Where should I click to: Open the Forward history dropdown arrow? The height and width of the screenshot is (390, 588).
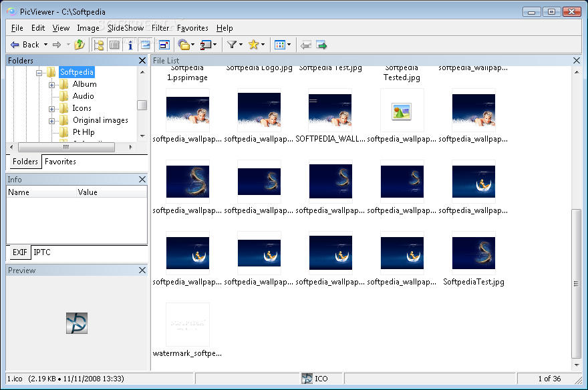pyautogui.click(x=68, y=45)
